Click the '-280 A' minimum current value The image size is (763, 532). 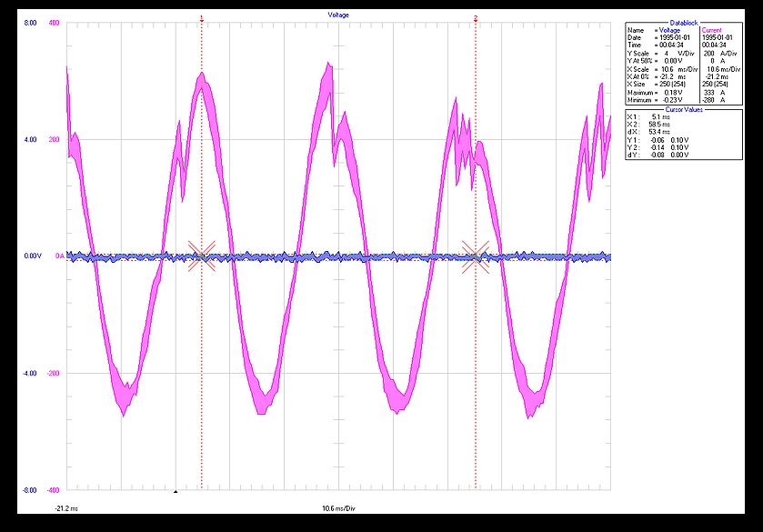713,100
